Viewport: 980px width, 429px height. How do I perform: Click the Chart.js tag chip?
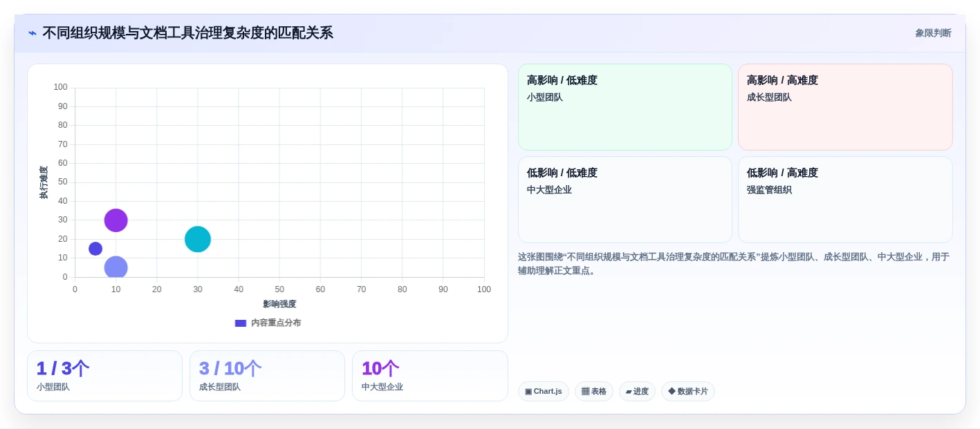tap(544, 392)
